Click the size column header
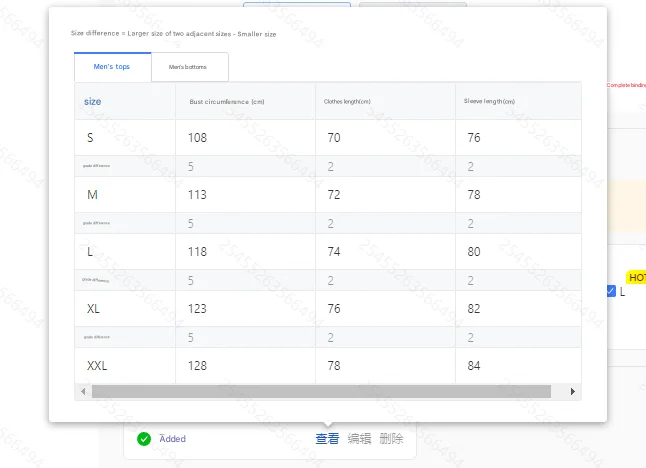Image resolution: width=646 pixels, height=468 pixels. coord(92,102)
